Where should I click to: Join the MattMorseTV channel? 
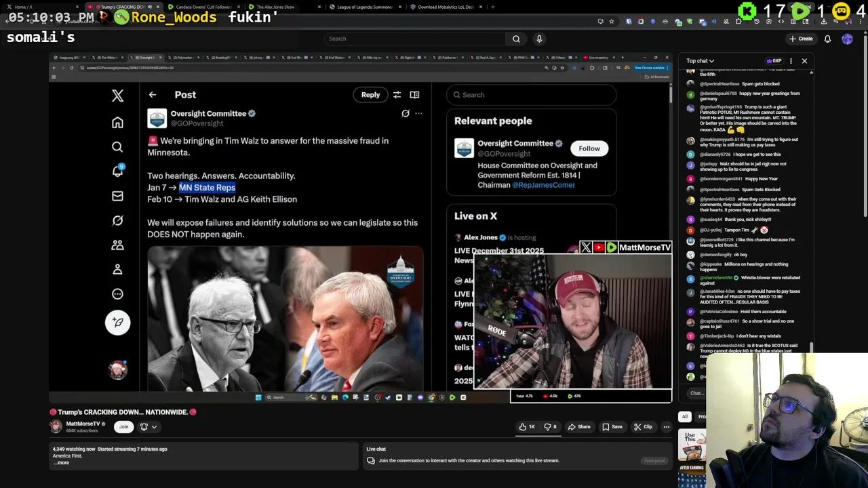click(x=123, y=427)
